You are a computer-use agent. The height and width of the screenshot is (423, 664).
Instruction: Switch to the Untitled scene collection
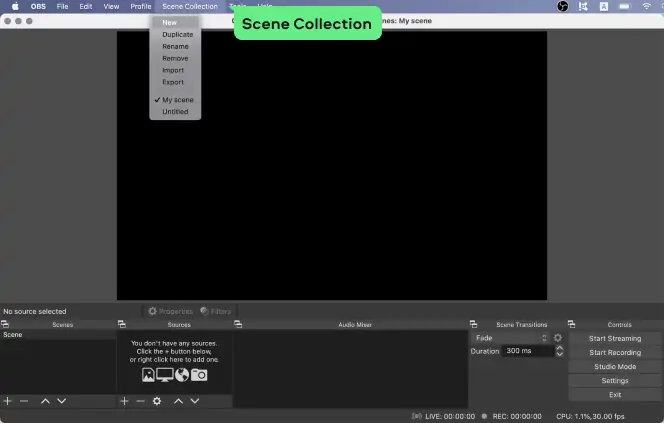[x=175, y=111]
